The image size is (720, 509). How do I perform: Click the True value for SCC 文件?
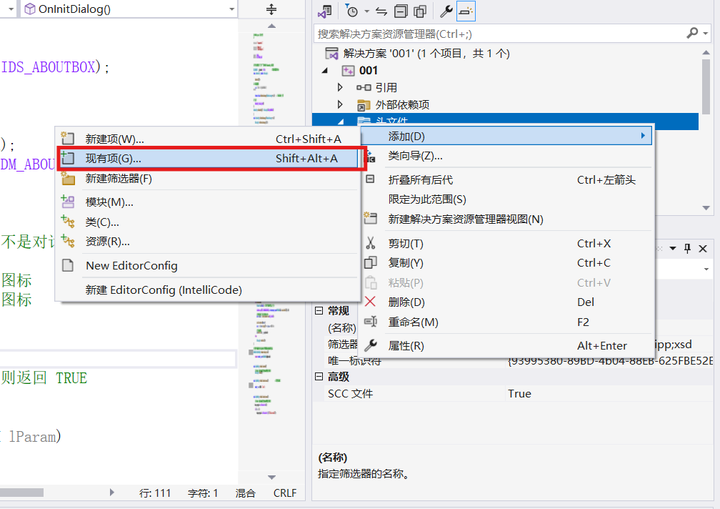pos(519,394)
